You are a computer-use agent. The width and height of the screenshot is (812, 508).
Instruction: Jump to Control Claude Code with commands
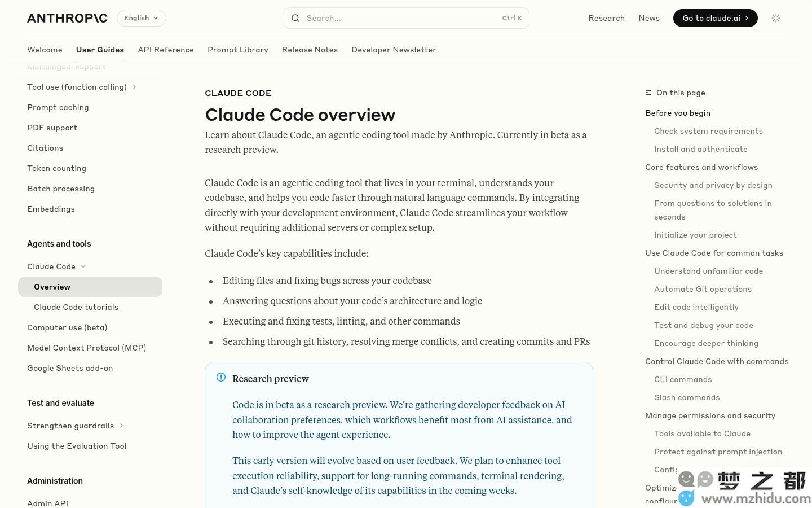tap(717, 361)
